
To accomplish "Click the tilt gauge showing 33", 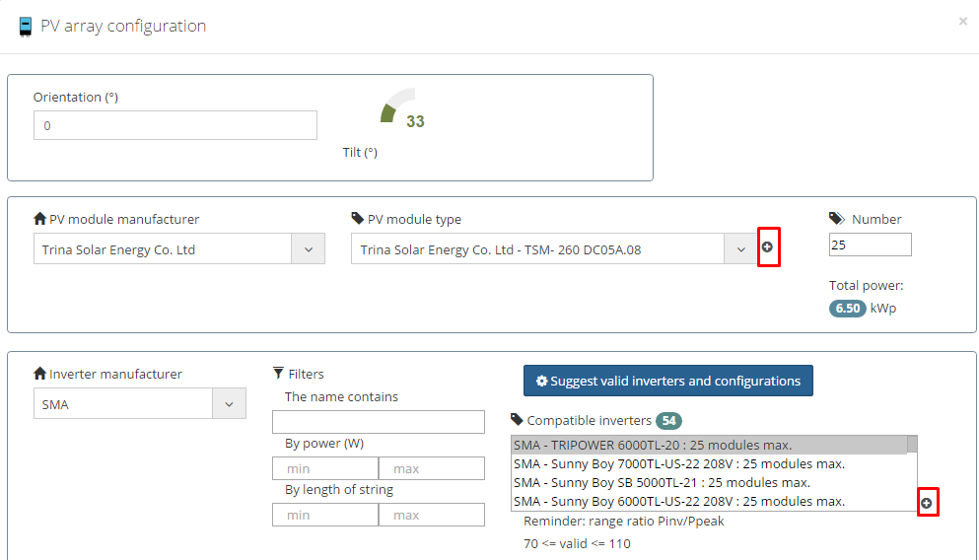I will click(x=401, y=107).
